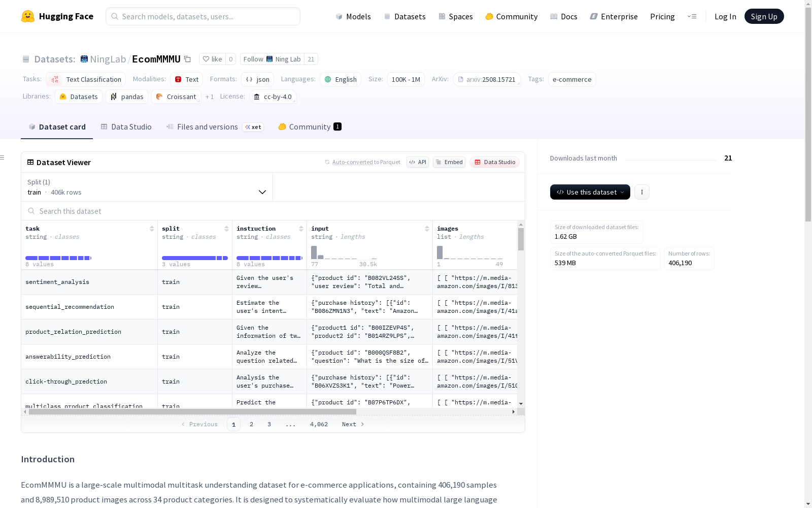Viewport: 812px width, 508px height.
Task: Click the Datasets library tag
Action: [79, 97]
